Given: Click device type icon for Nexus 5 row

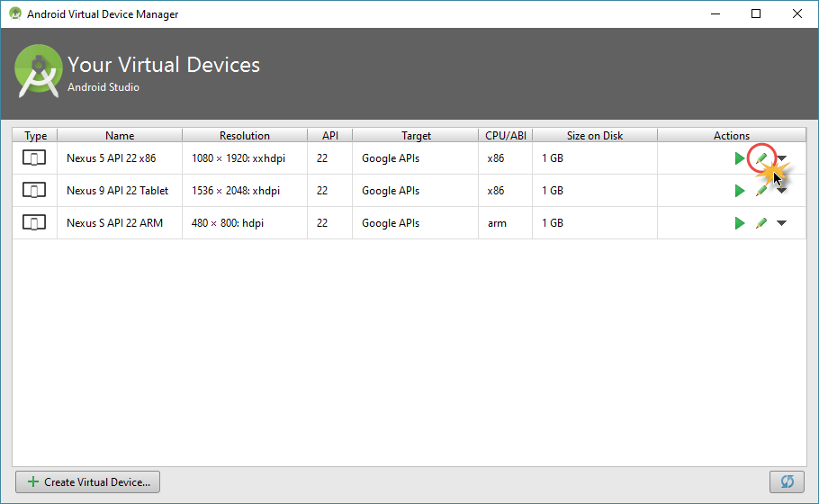Looking at the screenshot, I should [34, 157].
